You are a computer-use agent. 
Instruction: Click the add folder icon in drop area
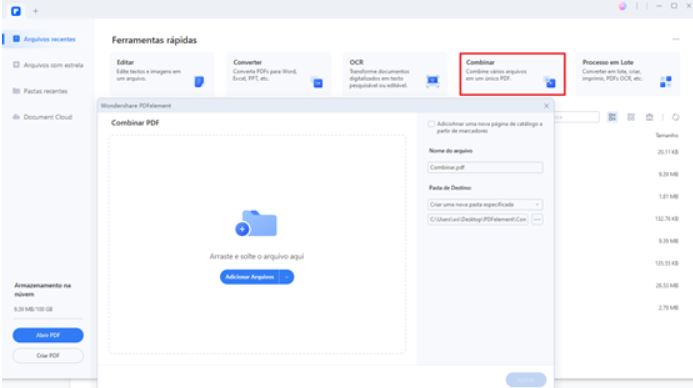pyautogui.click(x=256, y=223)
